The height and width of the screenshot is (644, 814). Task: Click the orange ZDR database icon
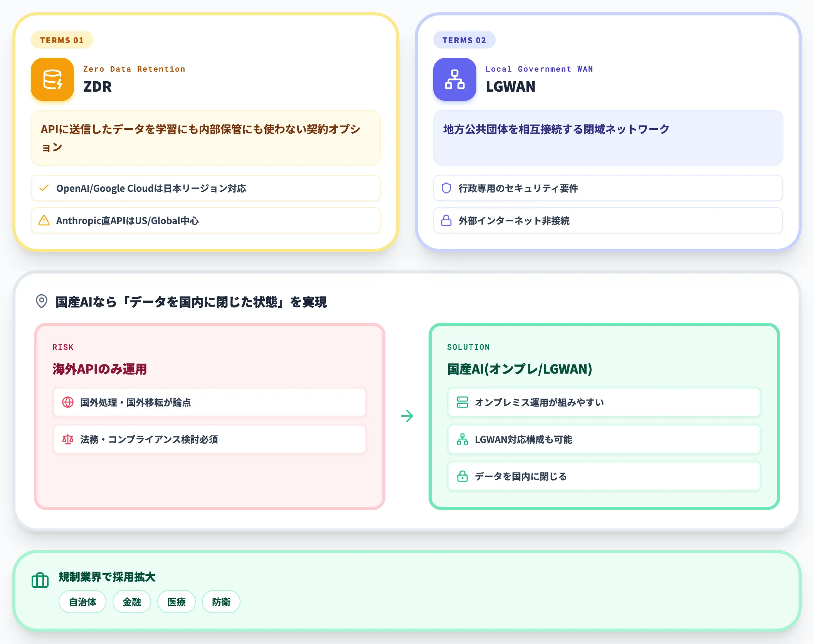(x=52, y=79)
